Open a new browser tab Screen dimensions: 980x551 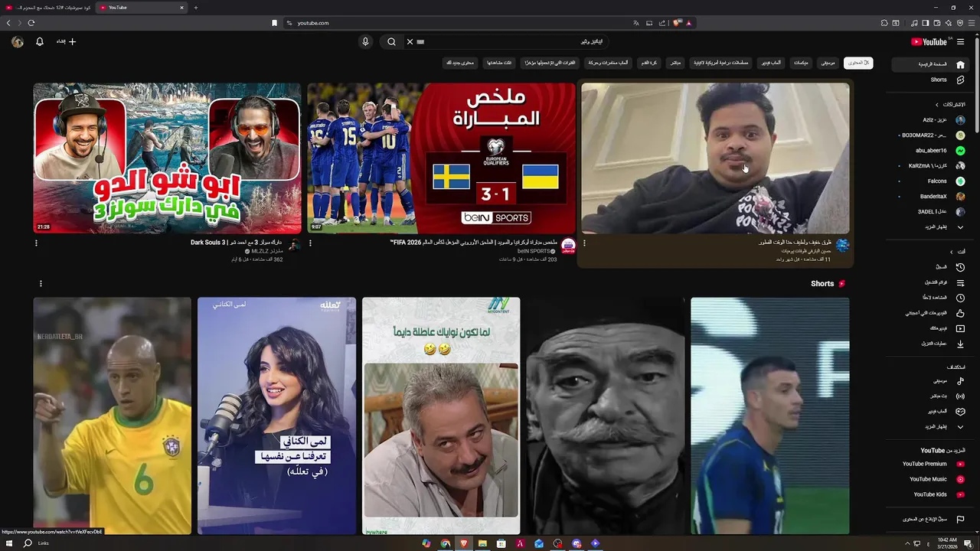[195, 8]
